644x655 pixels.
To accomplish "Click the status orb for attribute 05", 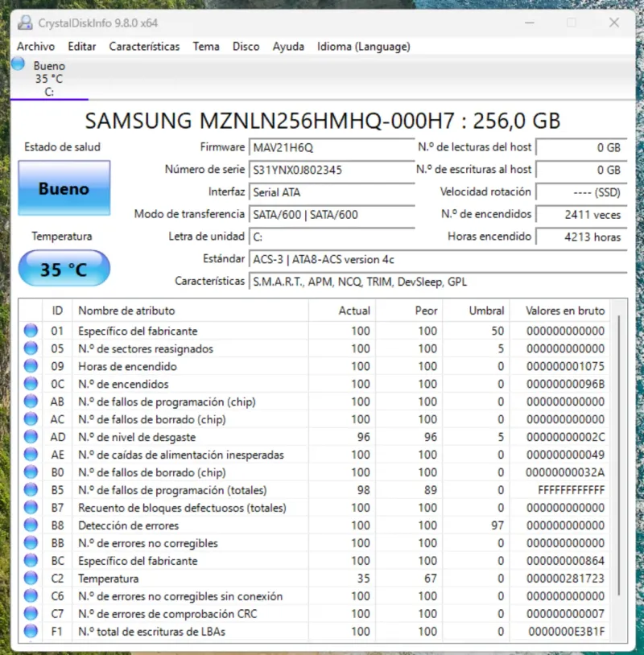I will (x=31, y=348).
